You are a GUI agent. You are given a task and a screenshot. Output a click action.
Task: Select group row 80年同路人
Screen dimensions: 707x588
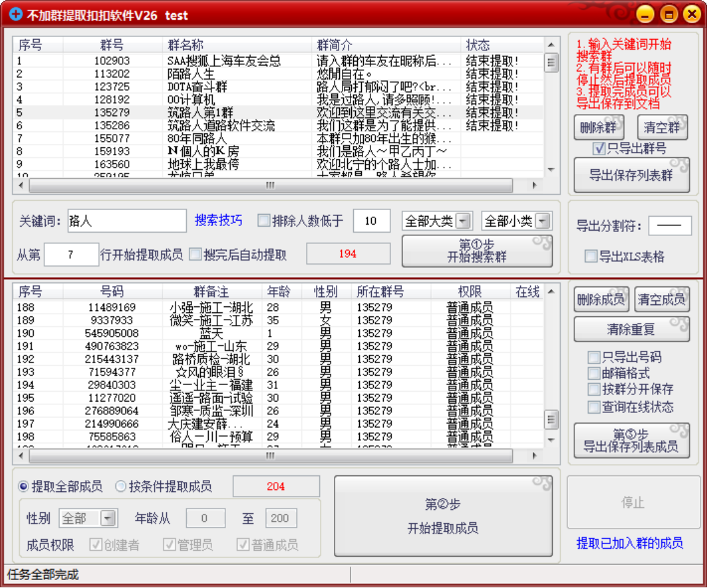278,139
